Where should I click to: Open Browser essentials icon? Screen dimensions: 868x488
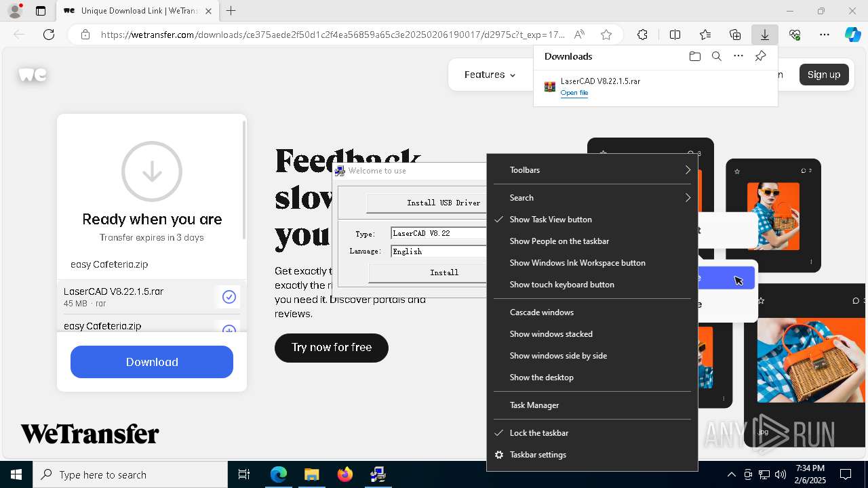pos(795,35)
